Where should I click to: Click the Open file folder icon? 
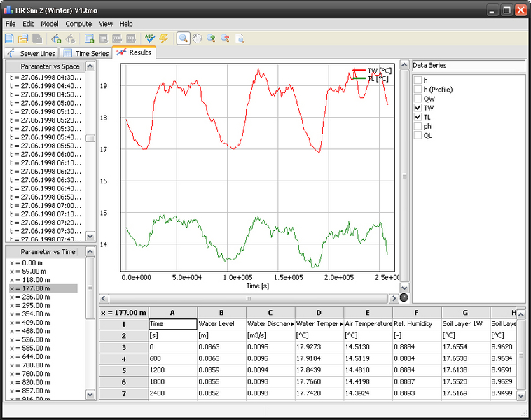pyautogui.click(x=23, y=38)
